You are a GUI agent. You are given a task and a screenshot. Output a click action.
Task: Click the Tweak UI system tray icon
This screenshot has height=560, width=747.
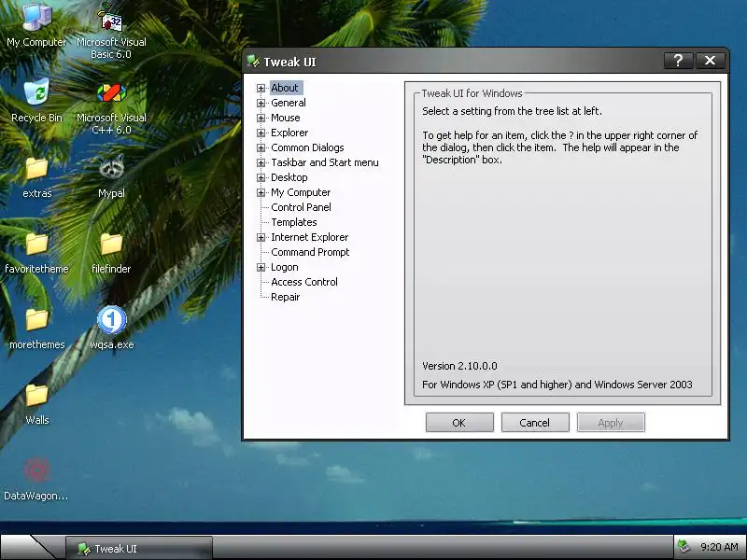684,546
